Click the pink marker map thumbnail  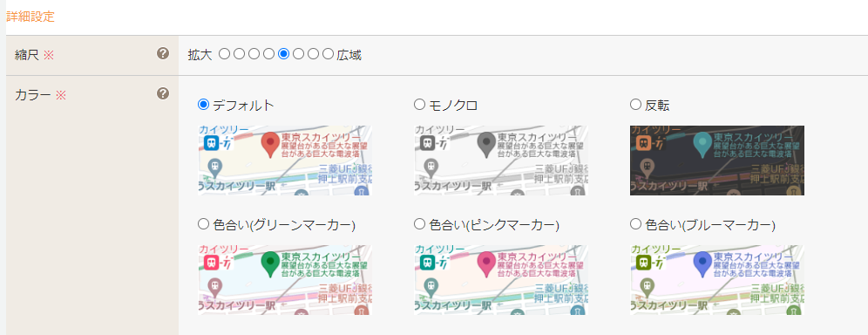[x=501, y=280]
